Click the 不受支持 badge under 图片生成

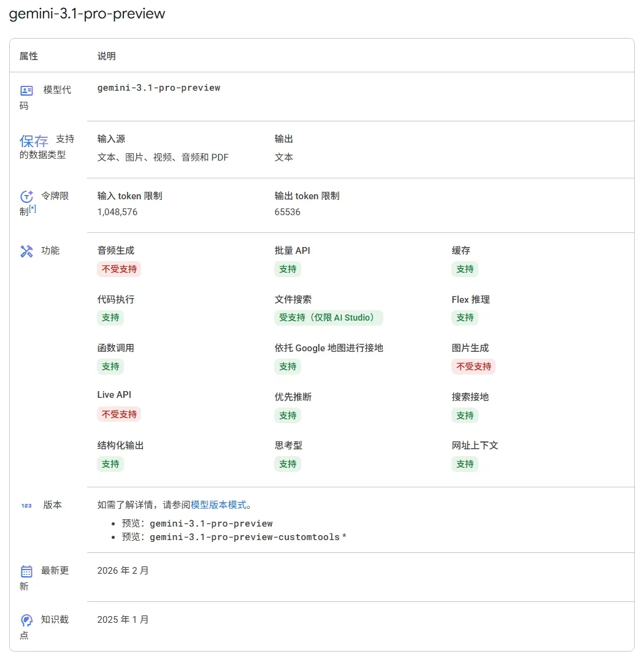(473, 367)
